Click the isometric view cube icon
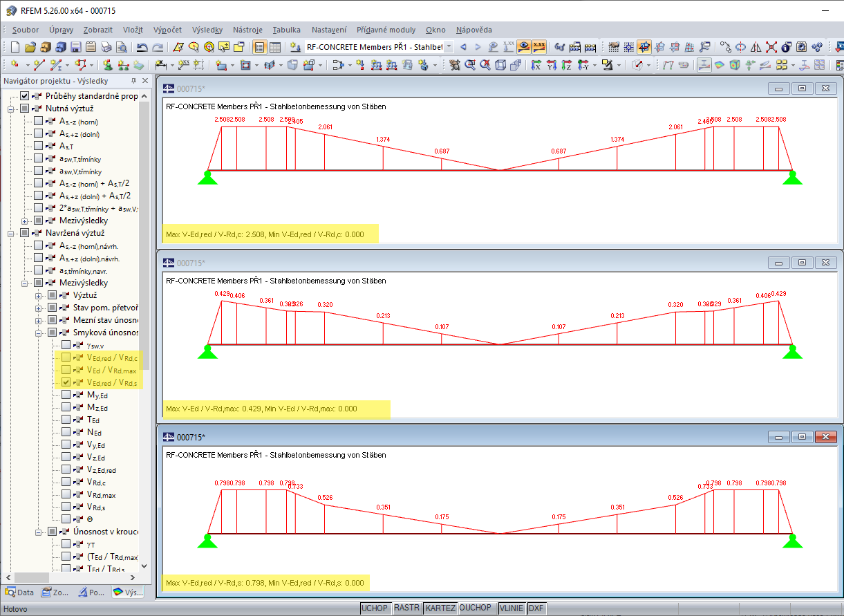Viewport: 844px width, 616px height. [x=500, y=65]
